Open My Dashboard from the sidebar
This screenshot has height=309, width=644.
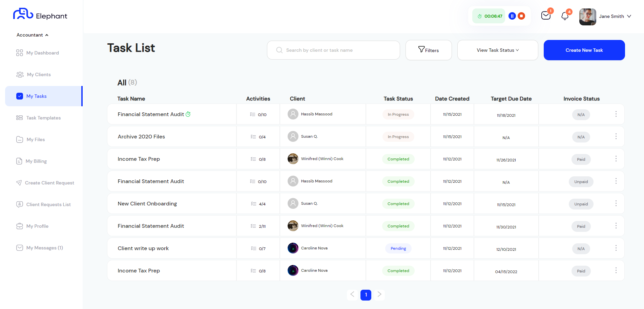click(43, 53)
